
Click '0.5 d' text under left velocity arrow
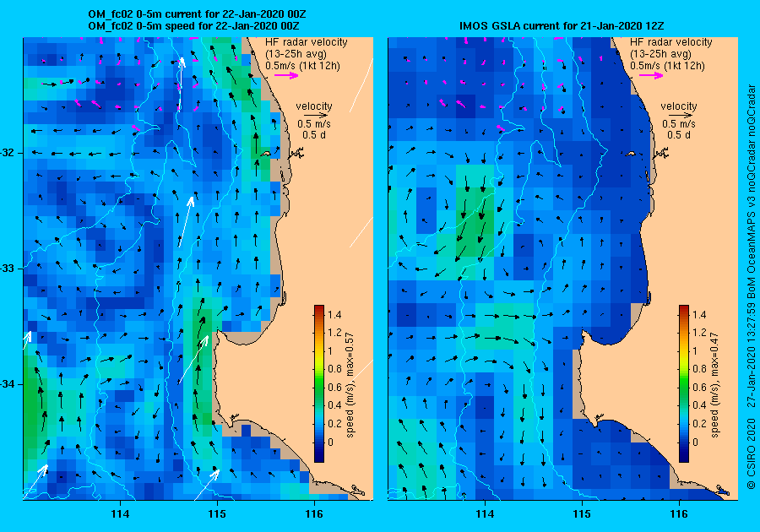314,135
